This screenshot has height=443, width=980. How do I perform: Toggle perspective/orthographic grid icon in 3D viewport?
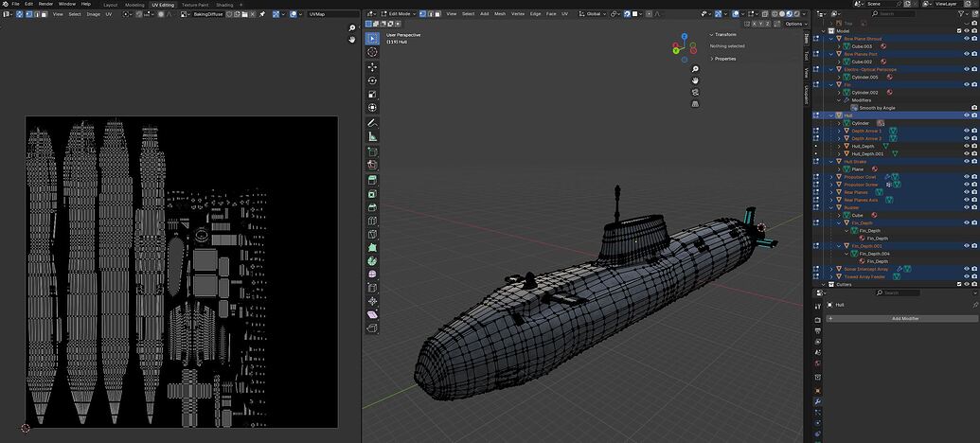tap(695, 104)
